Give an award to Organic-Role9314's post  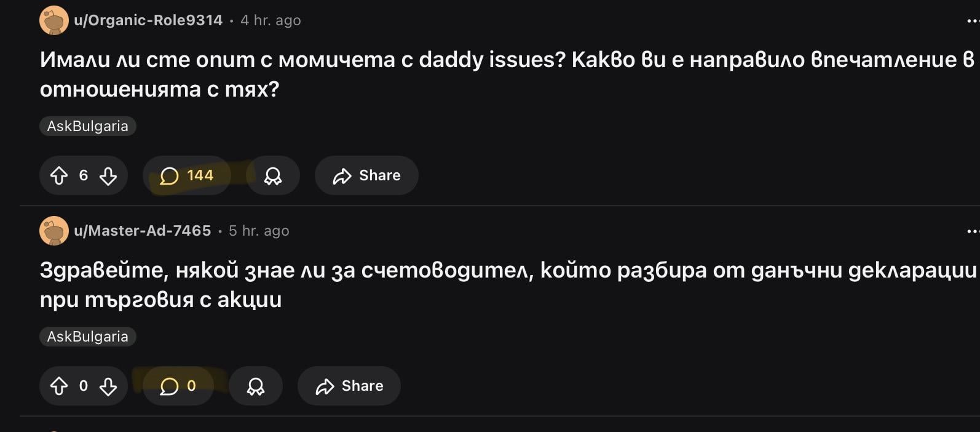(x=273, y=176)
